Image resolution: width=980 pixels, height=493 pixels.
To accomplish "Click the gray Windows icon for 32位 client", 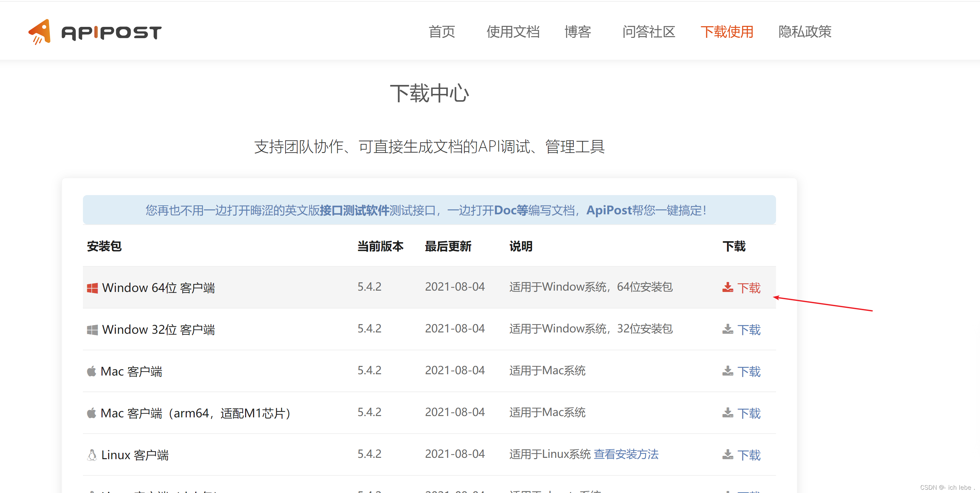I will (x=92, y=330).
